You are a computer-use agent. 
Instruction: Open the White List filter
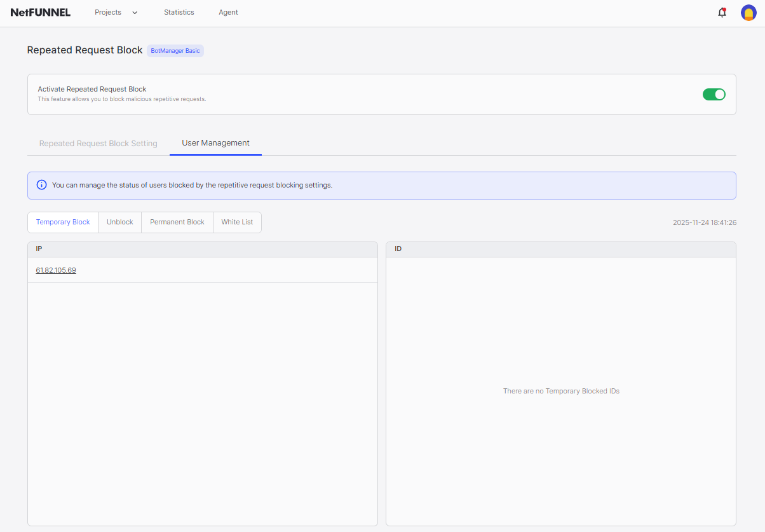tap(237, 222)
